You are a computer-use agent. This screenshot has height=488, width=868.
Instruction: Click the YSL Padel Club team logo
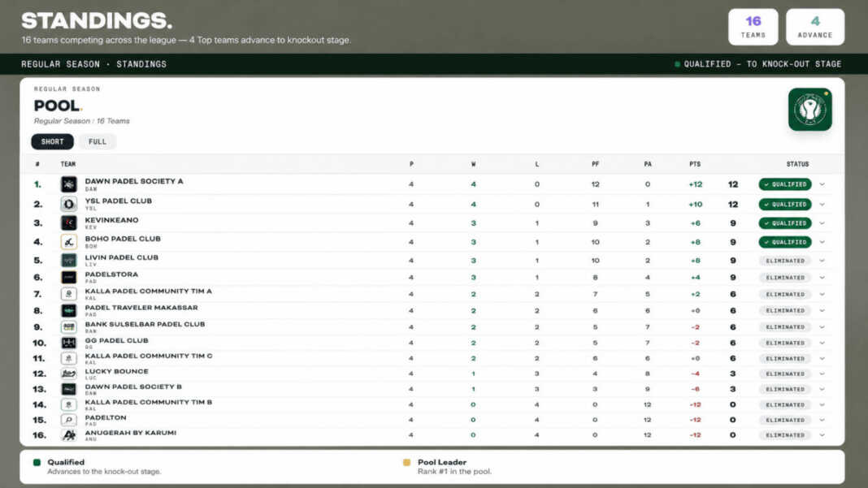coord(68,204)
